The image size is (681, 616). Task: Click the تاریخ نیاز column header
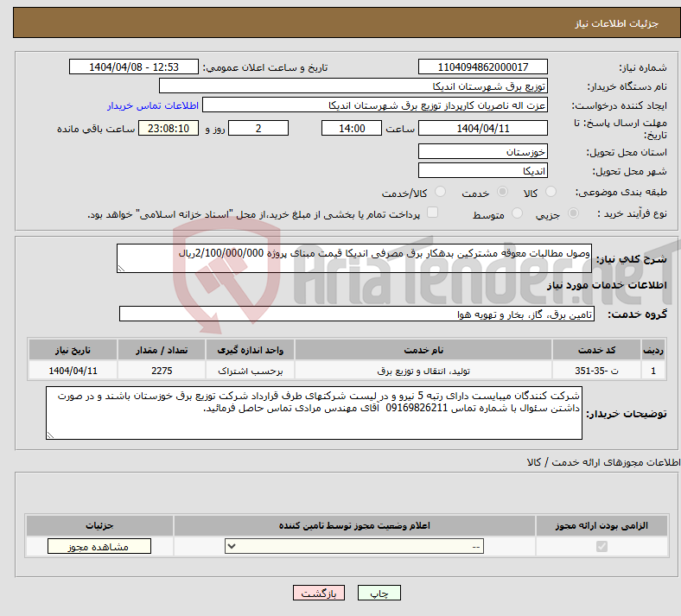[73, 350]
